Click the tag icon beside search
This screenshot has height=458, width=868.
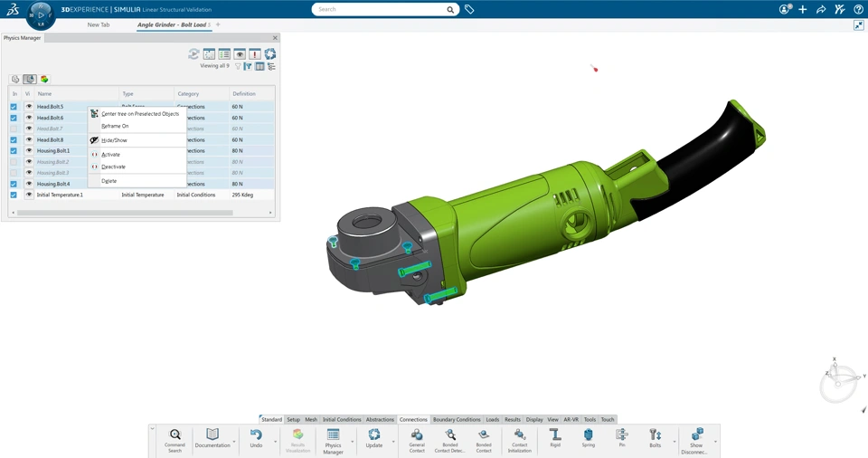(x=469, y=9)
